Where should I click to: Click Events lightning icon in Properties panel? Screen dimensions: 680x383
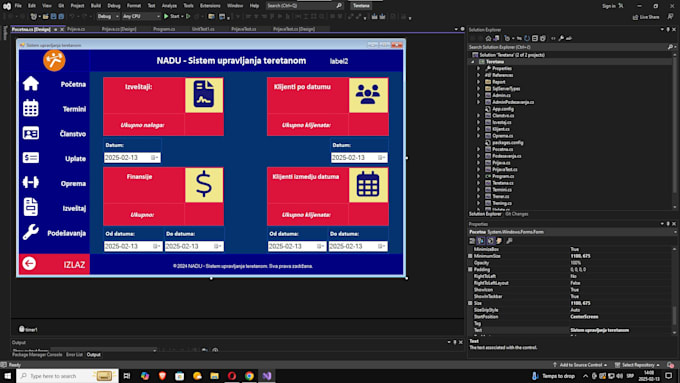pyautogui.click(x=499, y=241)
